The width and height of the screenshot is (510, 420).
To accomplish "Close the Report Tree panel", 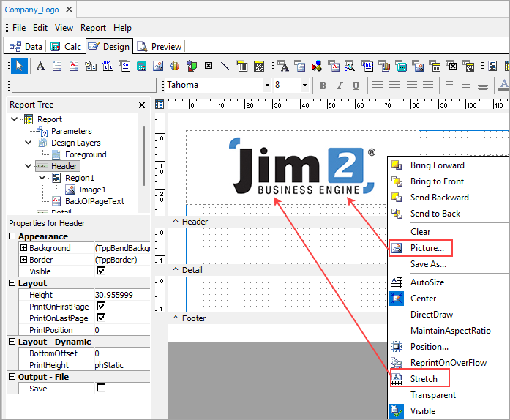I will pyautogui.click(x=142, y=105).
